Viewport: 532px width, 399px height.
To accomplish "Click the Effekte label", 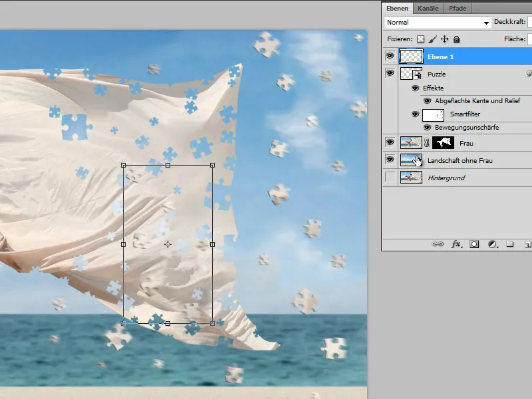I will pyautogui.click(x=434, y=88).
